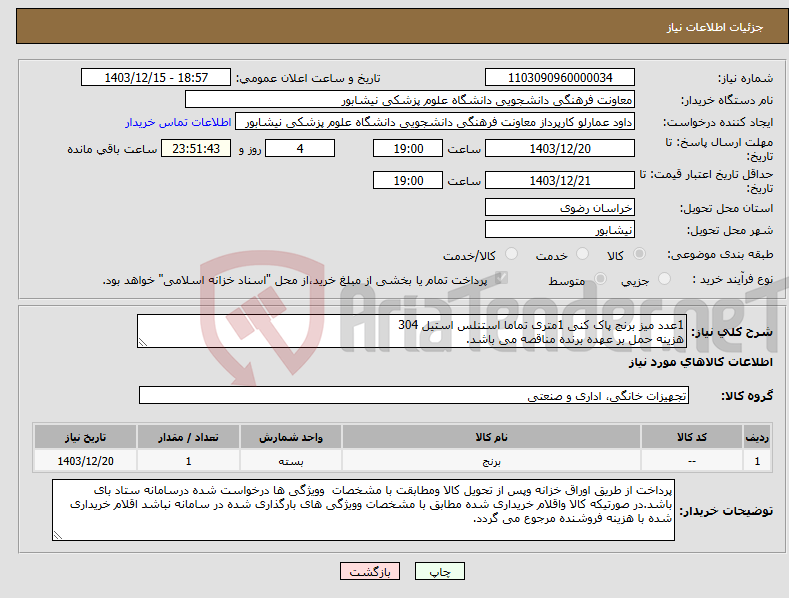Click the کد کالا cell showing --
The height and width of the screenshot is (598, 789).
(x=692, y=461)
